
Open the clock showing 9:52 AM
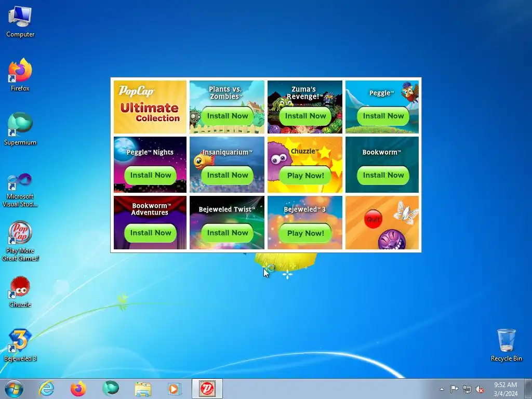[x=506, y=389]
